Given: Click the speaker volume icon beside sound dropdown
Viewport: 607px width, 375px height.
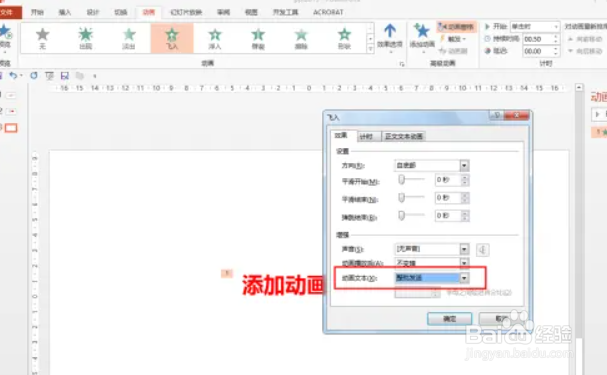Looking at the screenshot, I should coord(482,250).
